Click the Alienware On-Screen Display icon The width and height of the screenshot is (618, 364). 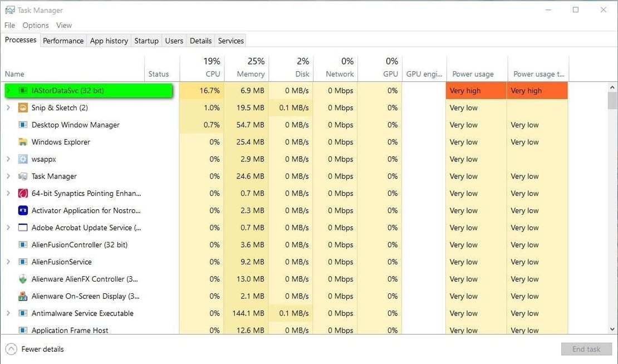[x=22, y=296]
